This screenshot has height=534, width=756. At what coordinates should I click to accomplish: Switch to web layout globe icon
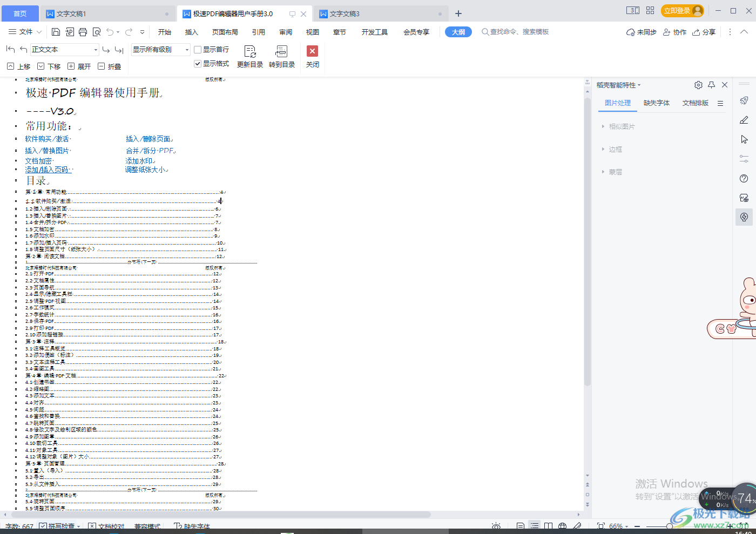[x=562, y=526]
